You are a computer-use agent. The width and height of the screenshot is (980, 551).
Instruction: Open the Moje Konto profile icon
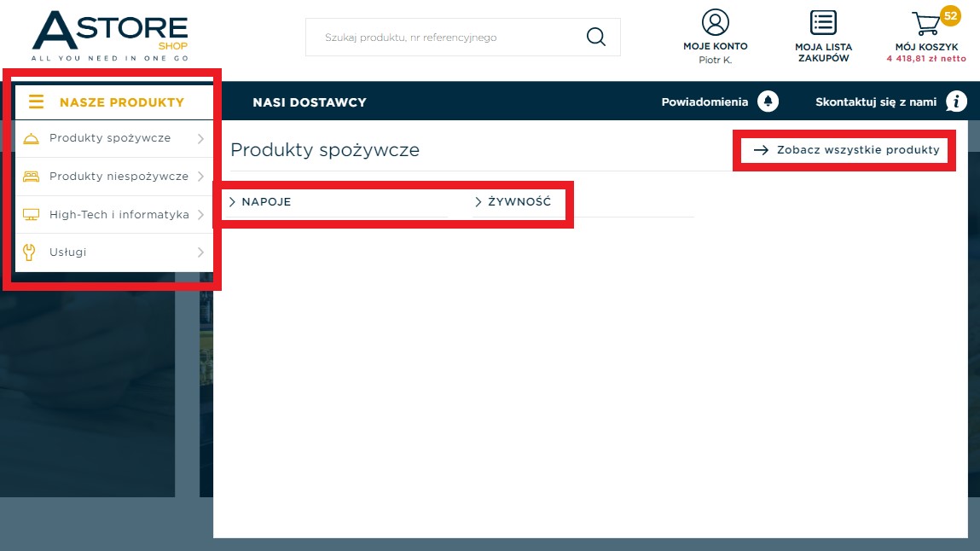click(715, 22)
